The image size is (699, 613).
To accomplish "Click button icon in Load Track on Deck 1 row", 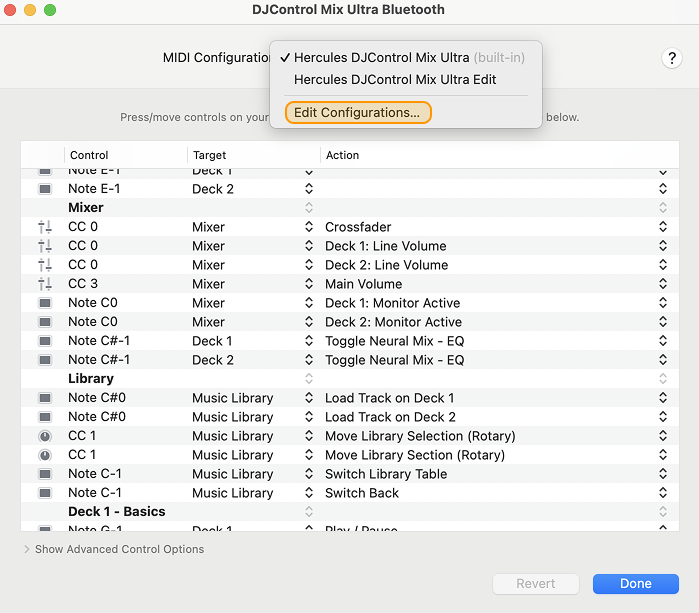I will click(45, 398).
